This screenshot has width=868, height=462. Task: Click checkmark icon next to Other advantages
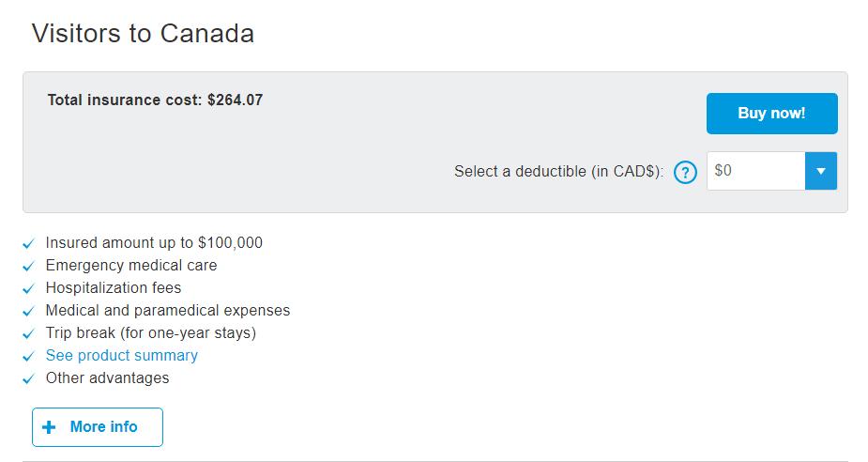click(29, 379)
